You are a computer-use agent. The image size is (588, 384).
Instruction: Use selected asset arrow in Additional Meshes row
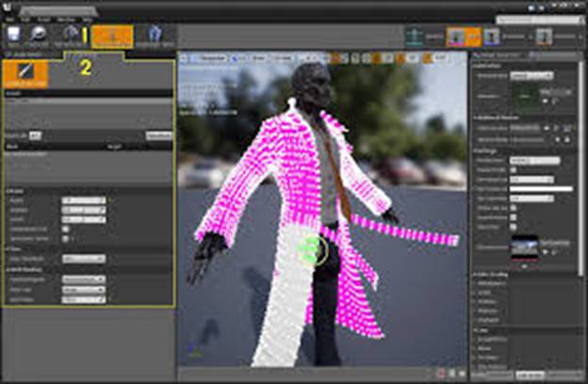(547, 128)
